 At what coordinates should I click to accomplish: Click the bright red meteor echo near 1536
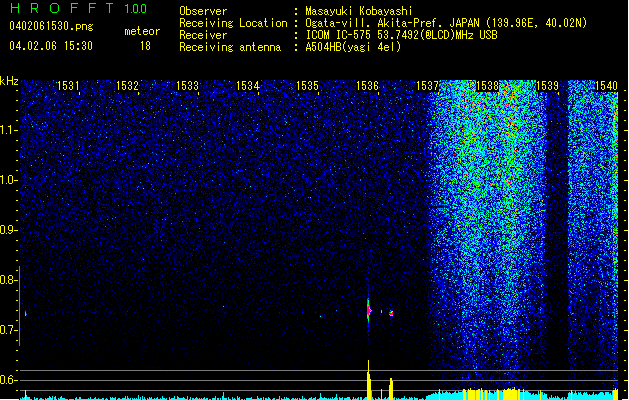[369, 311]
